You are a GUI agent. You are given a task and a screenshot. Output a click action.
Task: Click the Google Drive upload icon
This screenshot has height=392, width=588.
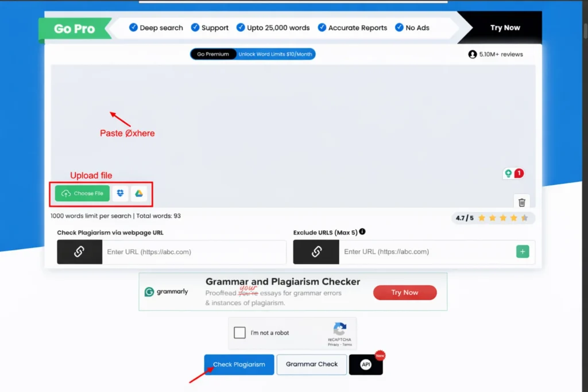point(138,193)
